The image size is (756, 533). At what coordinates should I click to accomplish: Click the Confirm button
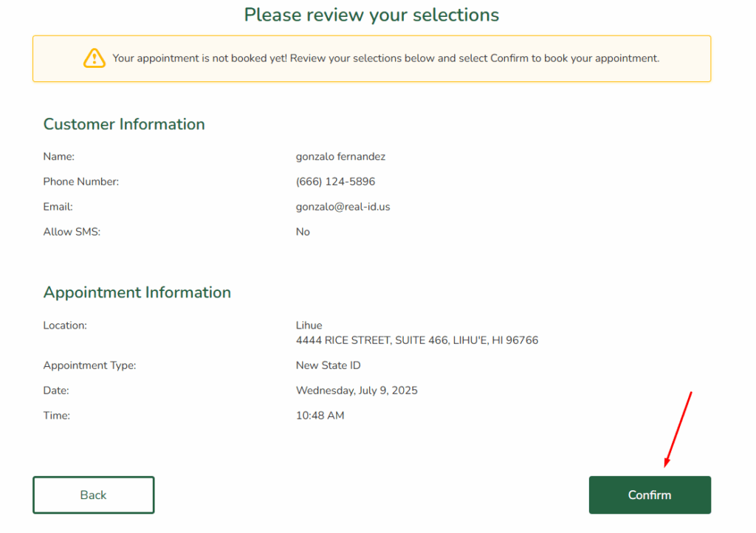pos(650,495)
